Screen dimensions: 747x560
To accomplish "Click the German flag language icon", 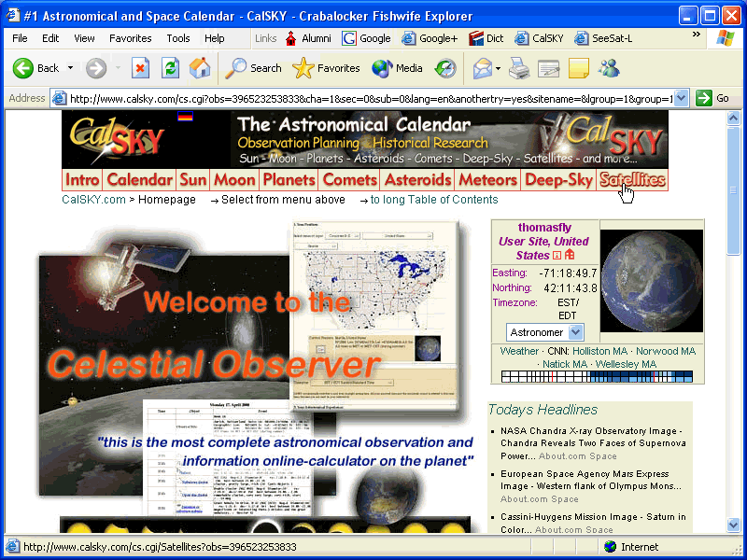I will point(185,116).
